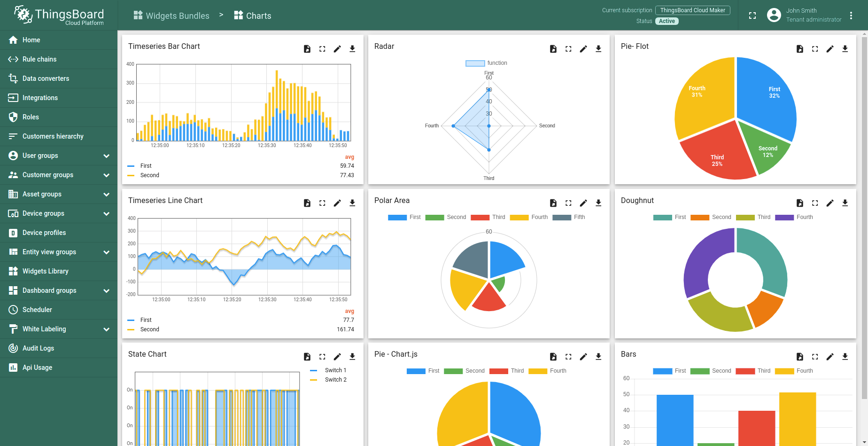The width and height of the screenshot is (868, 446).
Task: Toggle Fifth series in Polar Area legend
Action: (569, 217)
